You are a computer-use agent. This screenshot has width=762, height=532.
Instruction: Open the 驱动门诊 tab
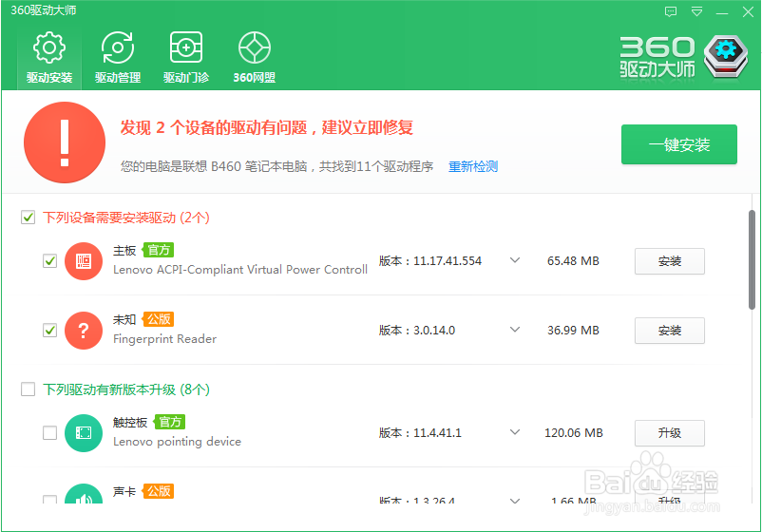click(186, 58)
